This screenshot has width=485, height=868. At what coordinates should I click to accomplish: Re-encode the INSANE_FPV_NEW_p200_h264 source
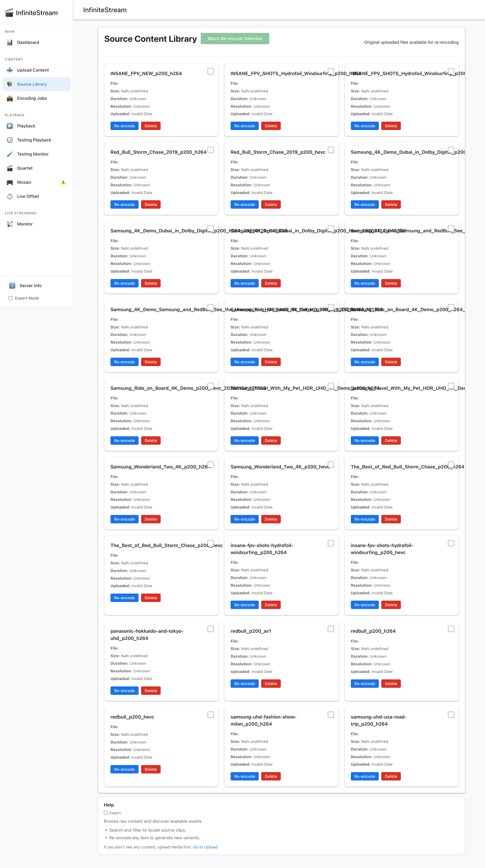click(124, 126)
